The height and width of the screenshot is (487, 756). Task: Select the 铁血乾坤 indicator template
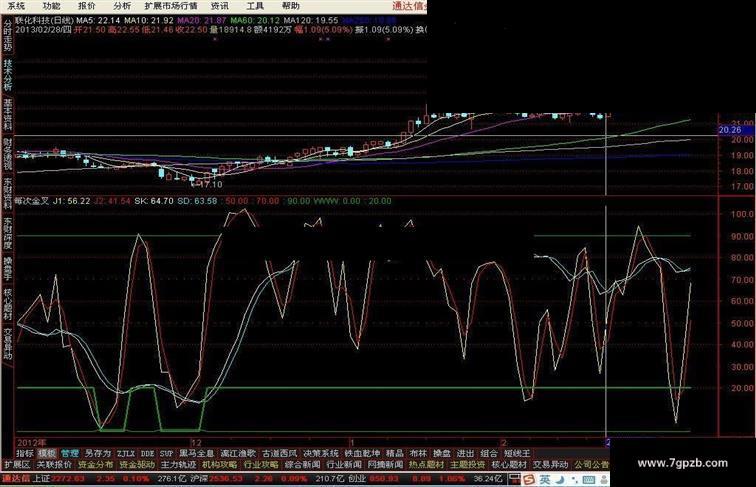click(364, 453)
